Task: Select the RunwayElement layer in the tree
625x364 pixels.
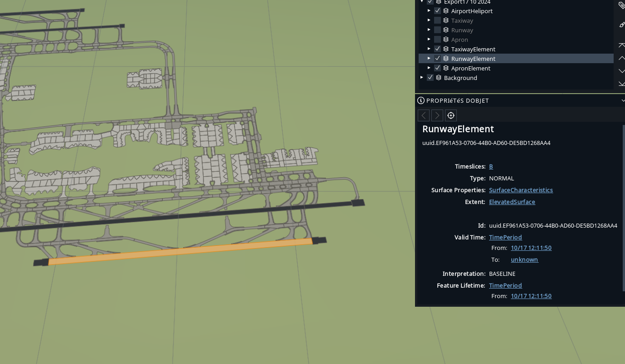Action: click(473, 58)
